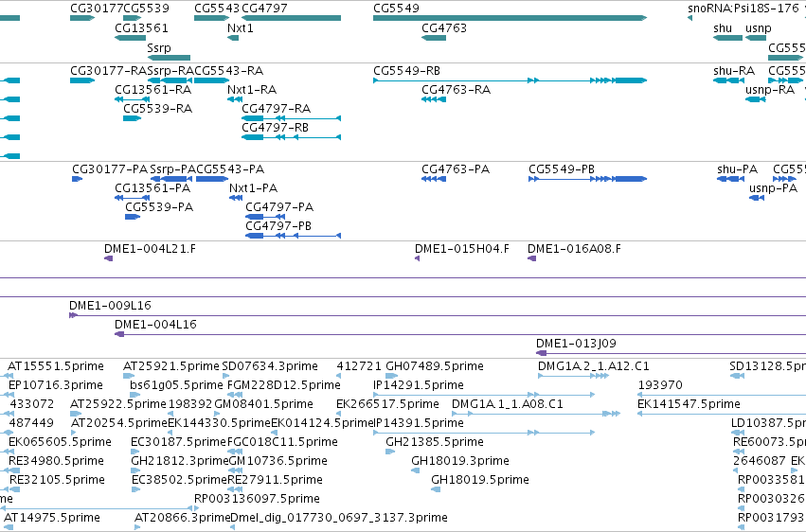Select the CG5543 gene bar
The width and height of the screenshot is (806, 532).
[211, 18]
